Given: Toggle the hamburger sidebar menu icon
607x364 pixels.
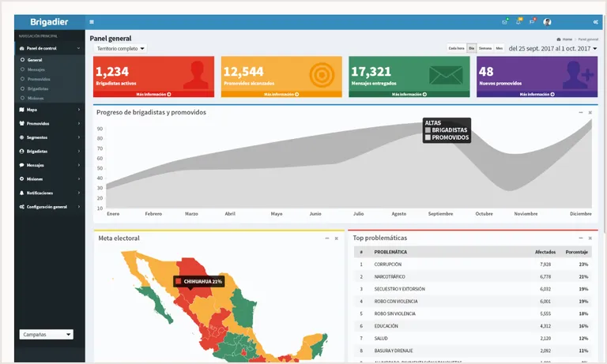Looking at the screenshot, I should coord(92,22).
